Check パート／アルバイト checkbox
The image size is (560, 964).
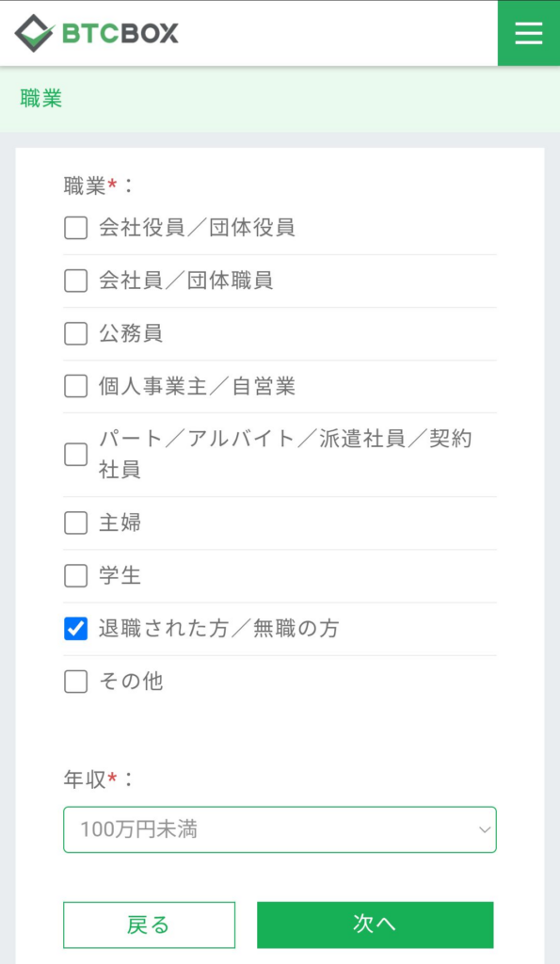75,455
